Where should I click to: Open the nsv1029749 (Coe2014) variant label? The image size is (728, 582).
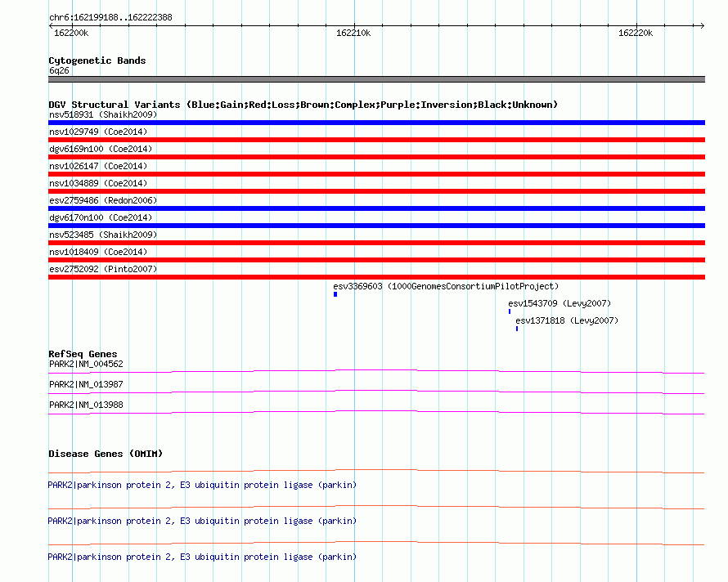coord(98,132)
